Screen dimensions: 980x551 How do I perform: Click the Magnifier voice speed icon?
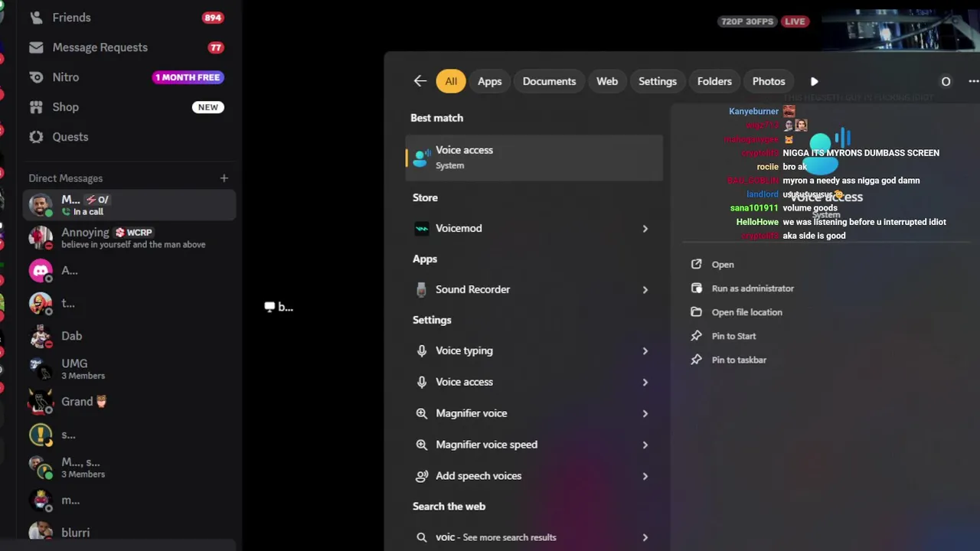(x=421, y=445)
